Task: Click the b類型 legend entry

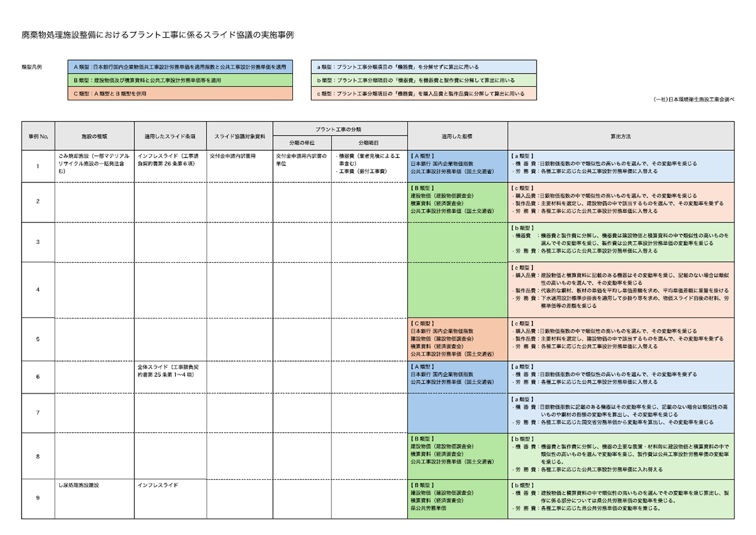Action: point(423,80)
